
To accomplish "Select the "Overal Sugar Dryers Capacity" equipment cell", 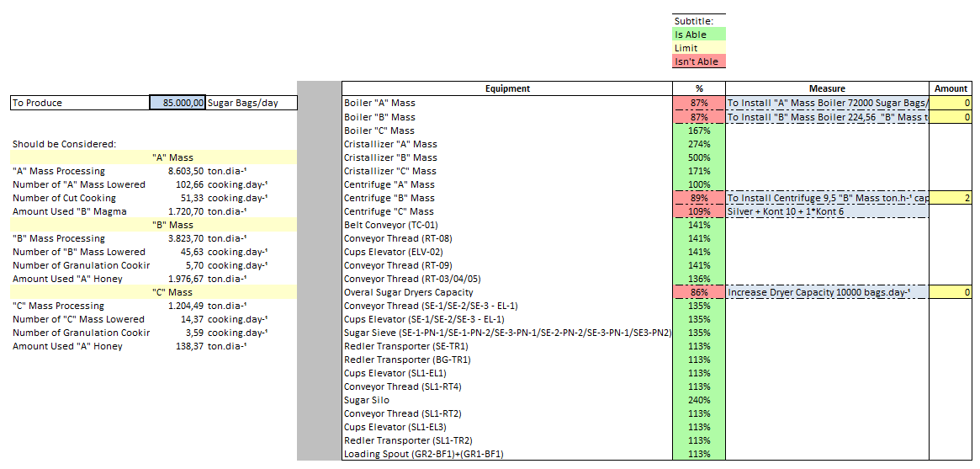I will click(x=507, y=292).
